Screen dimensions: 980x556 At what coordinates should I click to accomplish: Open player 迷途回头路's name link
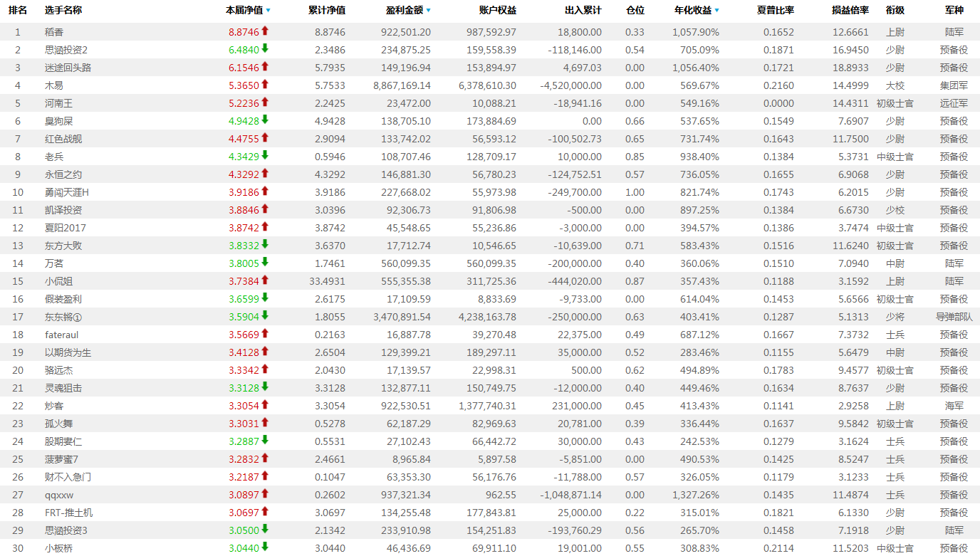68,68
